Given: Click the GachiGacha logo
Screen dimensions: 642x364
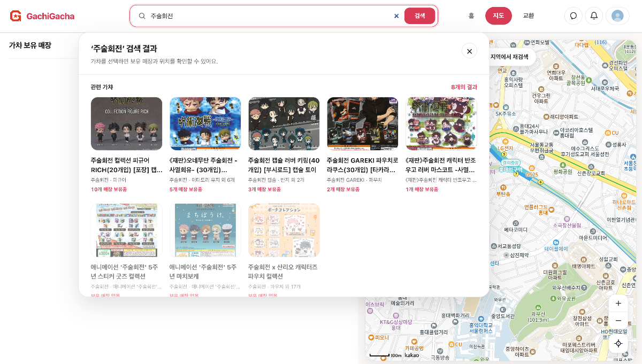Looking at the screenshot, I should pyautogui.click(x=42, y=16).
